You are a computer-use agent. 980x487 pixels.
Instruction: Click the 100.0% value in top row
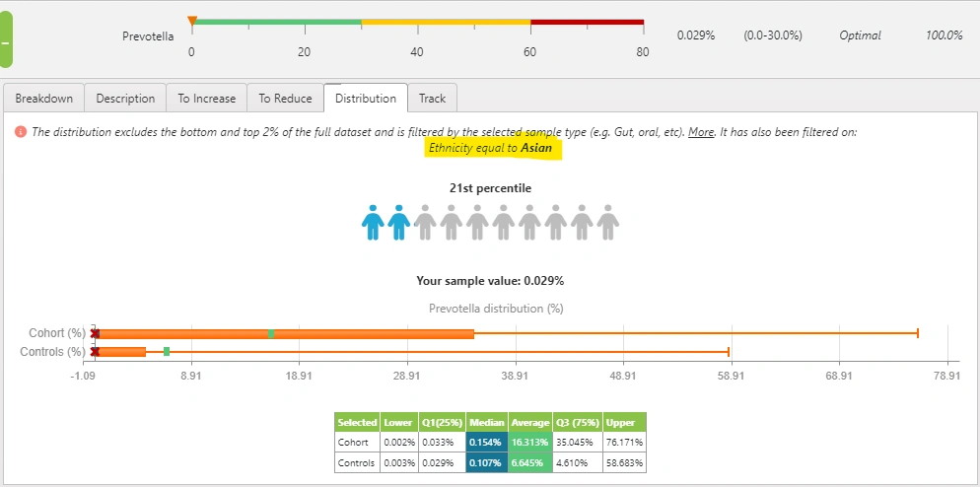(x=944, y=35)
